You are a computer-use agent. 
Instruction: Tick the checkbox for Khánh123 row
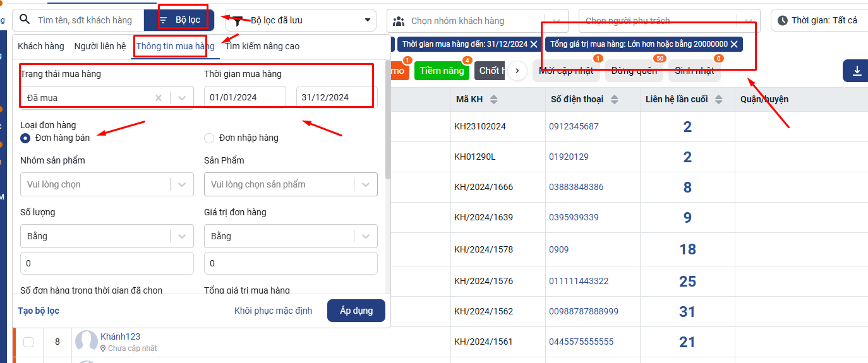coord(28,342)
